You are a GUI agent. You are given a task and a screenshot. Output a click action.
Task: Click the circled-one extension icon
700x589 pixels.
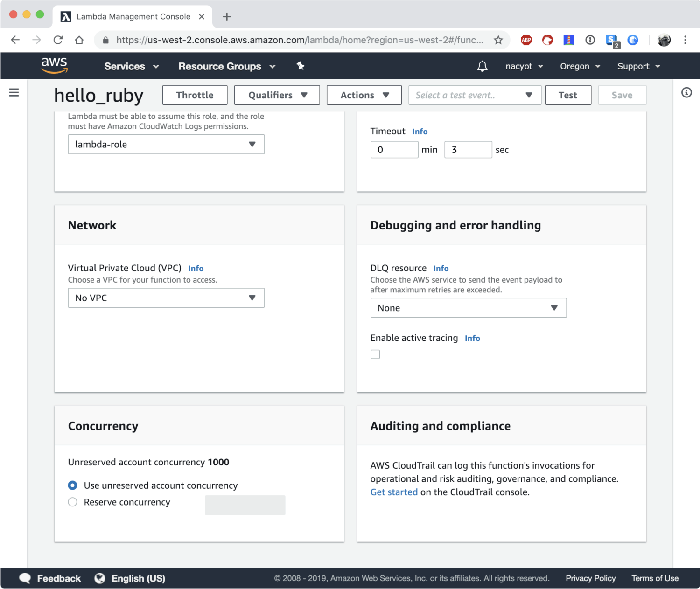click(x=590, y=40)
